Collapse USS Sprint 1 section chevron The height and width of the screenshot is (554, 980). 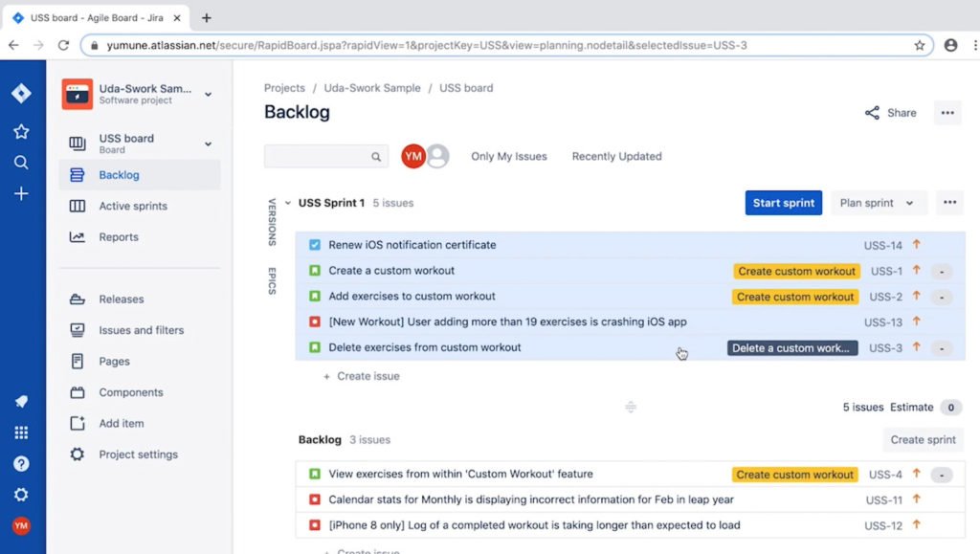[x=287, y=203]
